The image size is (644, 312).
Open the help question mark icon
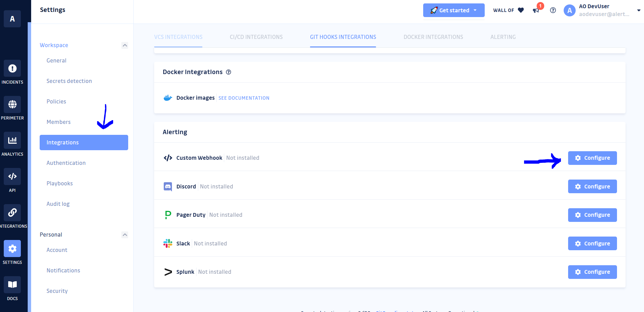(x=553, y=10)
